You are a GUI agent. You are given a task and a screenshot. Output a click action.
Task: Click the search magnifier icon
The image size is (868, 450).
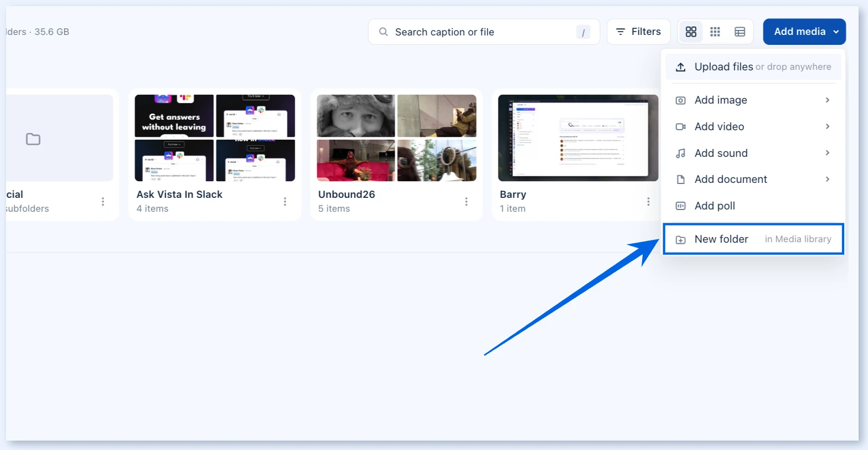(x=383, y=32)
